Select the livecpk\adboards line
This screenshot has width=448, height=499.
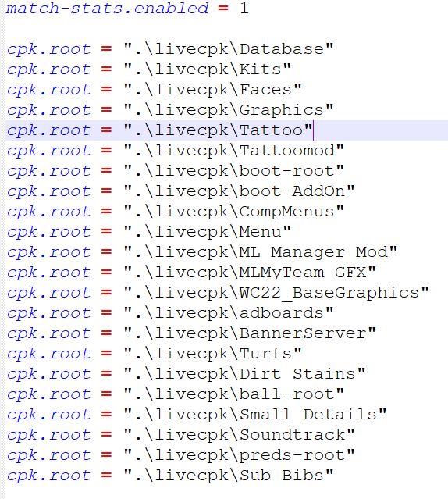170,313
